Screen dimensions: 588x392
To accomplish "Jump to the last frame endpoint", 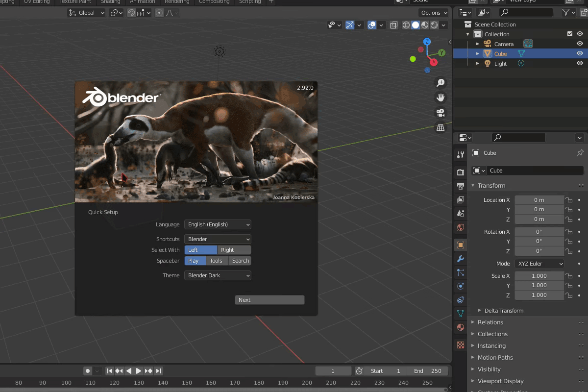I will [158, 371].
